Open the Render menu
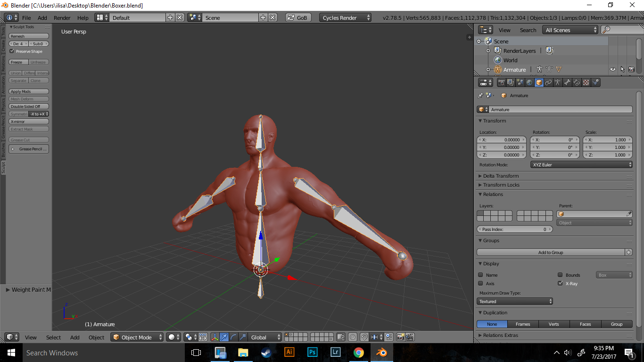 pos(62,17)
